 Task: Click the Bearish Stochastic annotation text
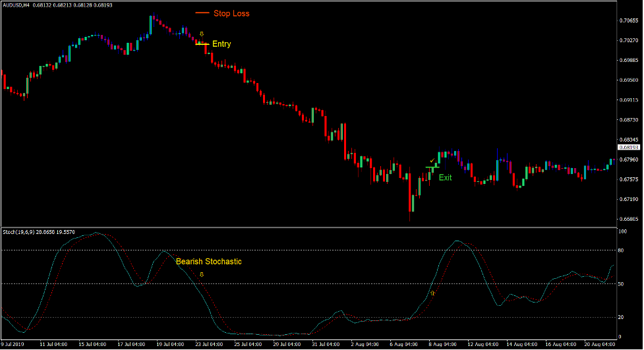click(208, 262)
